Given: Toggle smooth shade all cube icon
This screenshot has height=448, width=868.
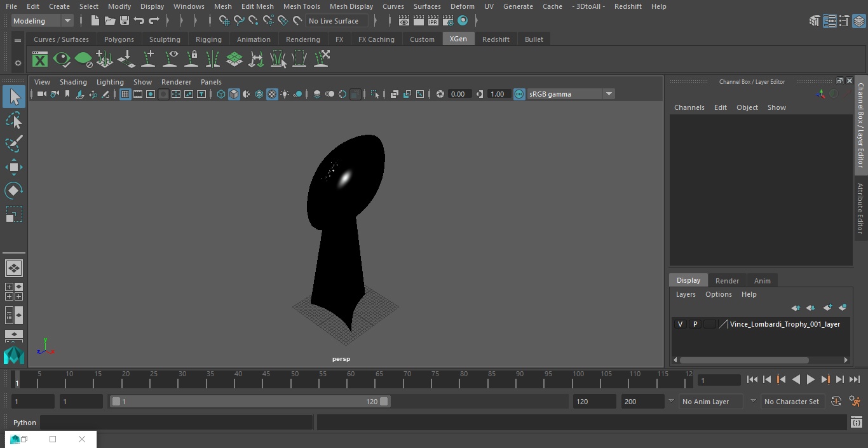Looking at the screenshot, I should (234, 94).
